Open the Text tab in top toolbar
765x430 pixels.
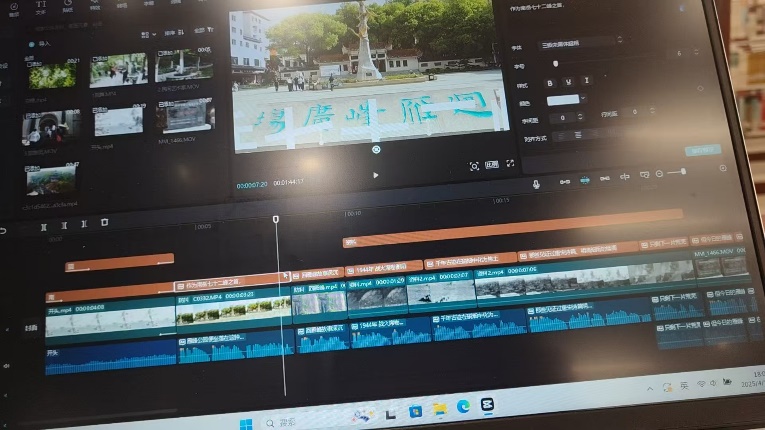click(40, 7)
